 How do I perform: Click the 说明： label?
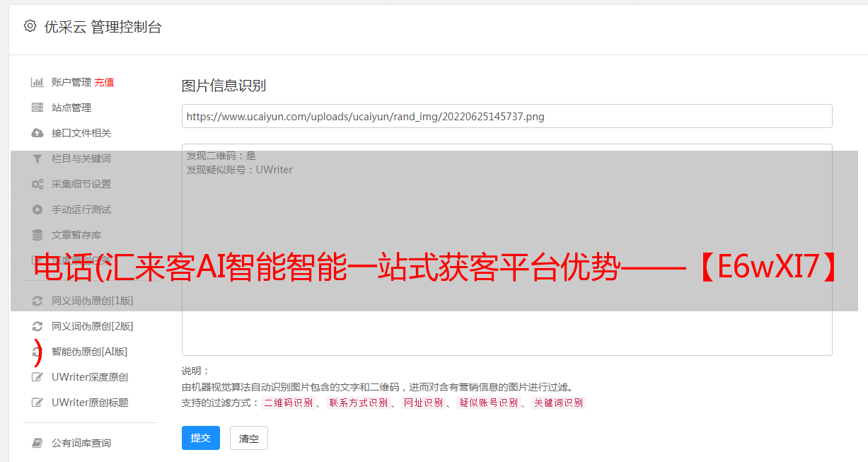(196, 371)
